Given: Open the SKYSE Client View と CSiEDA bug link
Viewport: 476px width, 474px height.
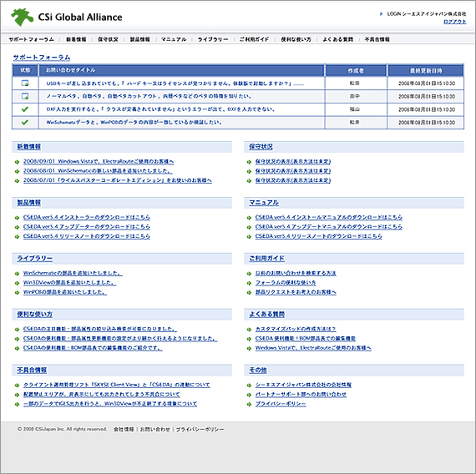Looking at the screenshot, I should point(117,385).
